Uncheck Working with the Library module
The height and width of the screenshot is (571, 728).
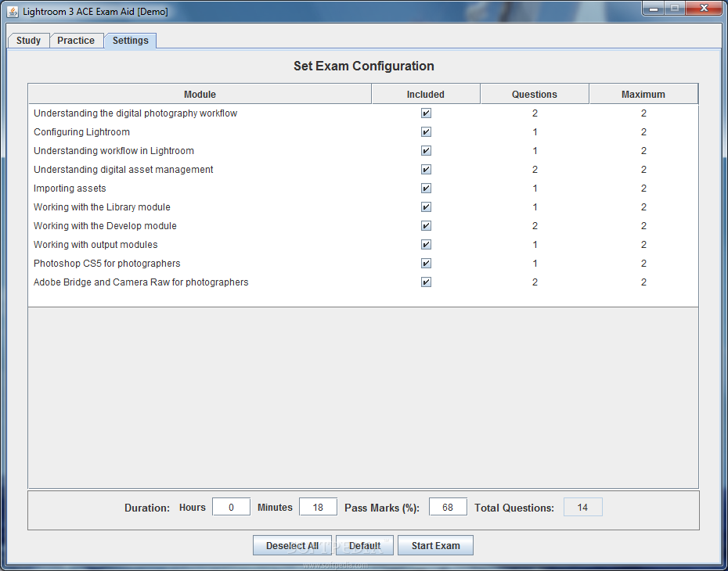pos(426,206)
